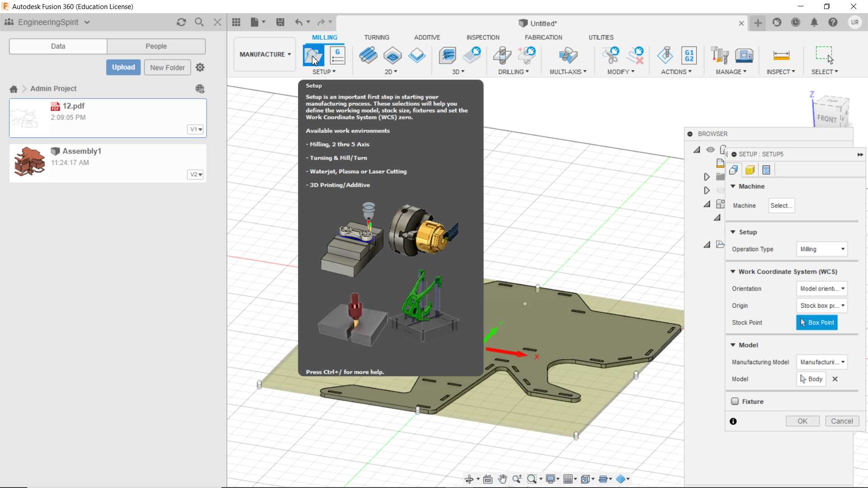Enable the Fixture checkbox
The height and width of the screenshot is (488, 868).
click(x=735, y=401)
